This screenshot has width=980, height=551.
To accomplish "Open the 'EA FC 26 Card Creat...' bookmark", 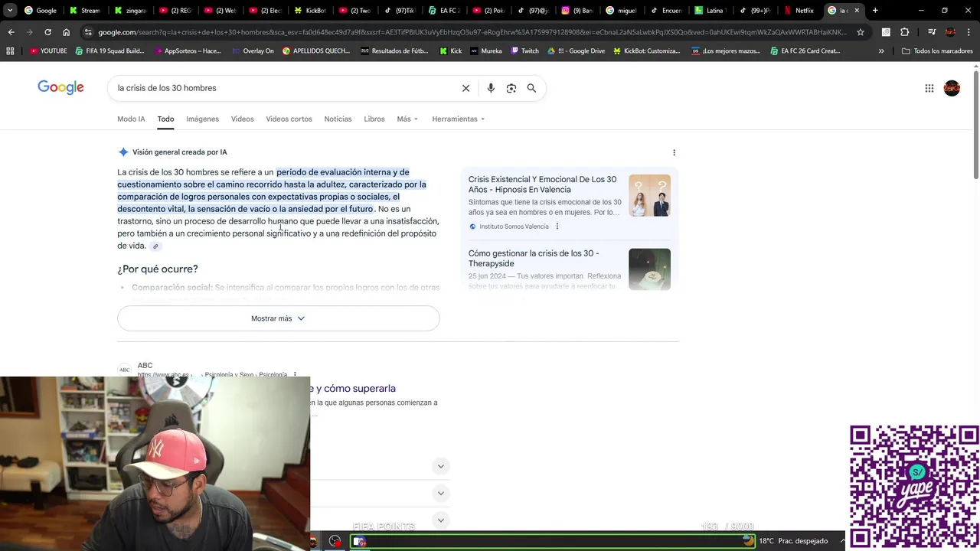I will tap(805, 51).
